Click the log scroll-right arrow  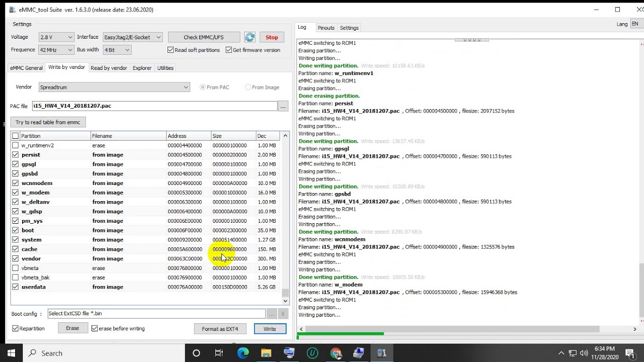pos(634,329)
